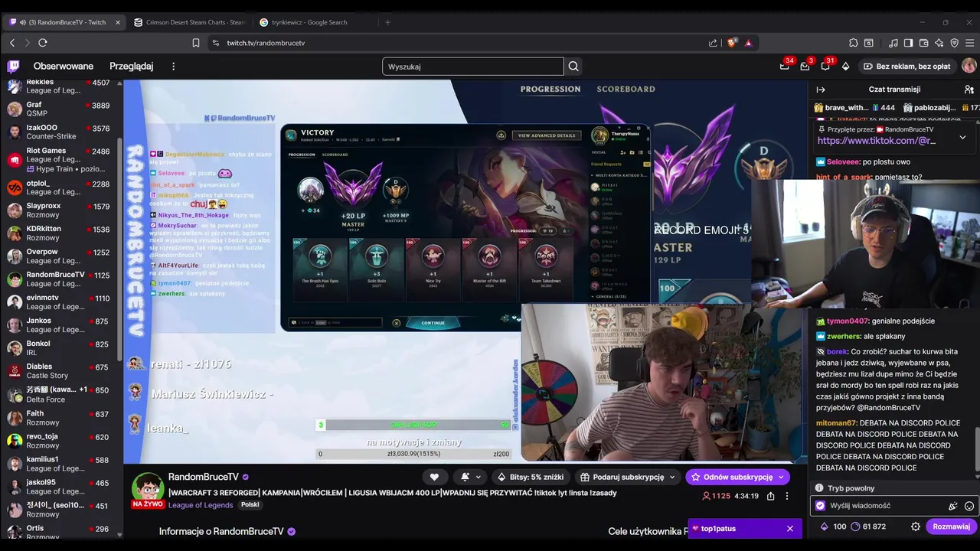980x551 pixels.
Task: Open stream more options three dots
Action: pos(786,496)
